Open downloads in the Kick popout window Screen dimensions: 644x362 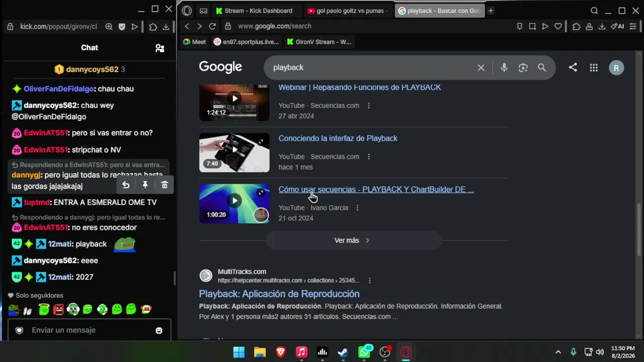click(x=166, y=27)
